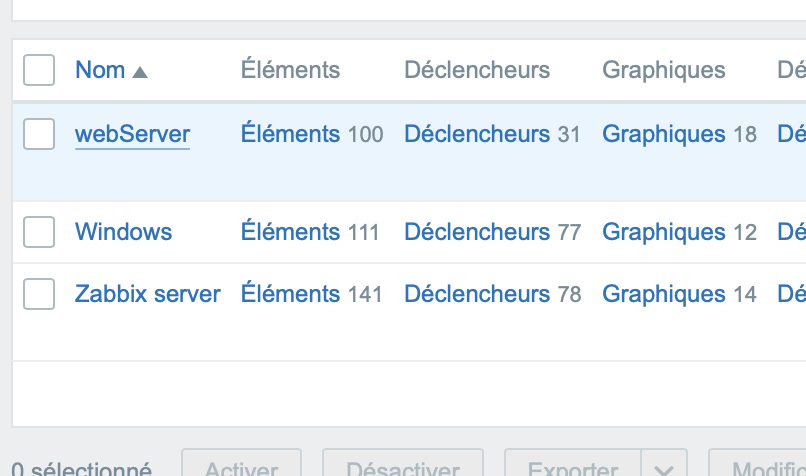Open the Windows host

click(x=123, y=232)
